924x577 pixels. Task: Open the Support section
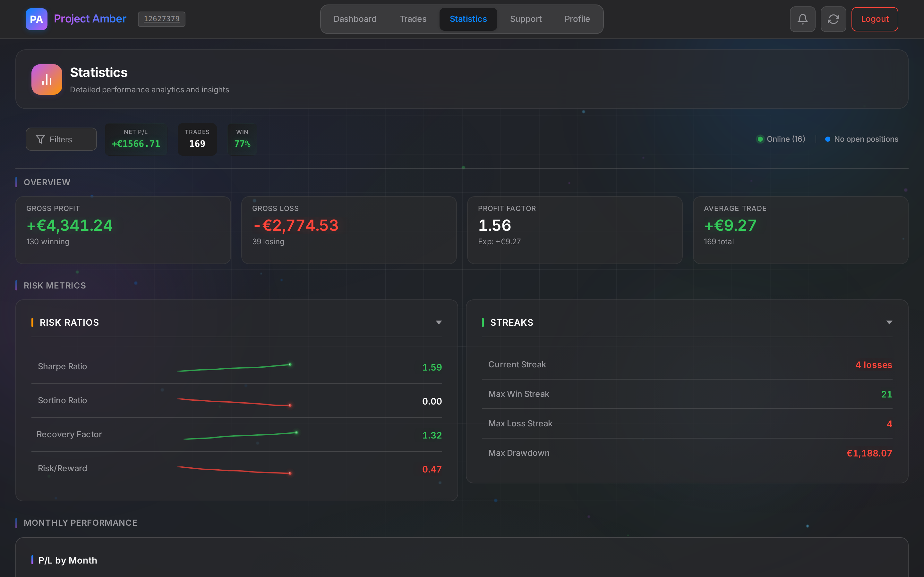click(x=526, y=19)
